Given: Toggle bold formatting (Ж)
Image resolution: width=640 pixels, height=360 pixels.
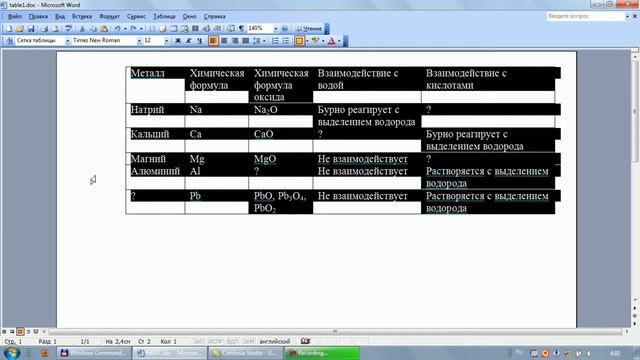Looking at the screenshot, I should pyautogui.click(x=178, y=41).
